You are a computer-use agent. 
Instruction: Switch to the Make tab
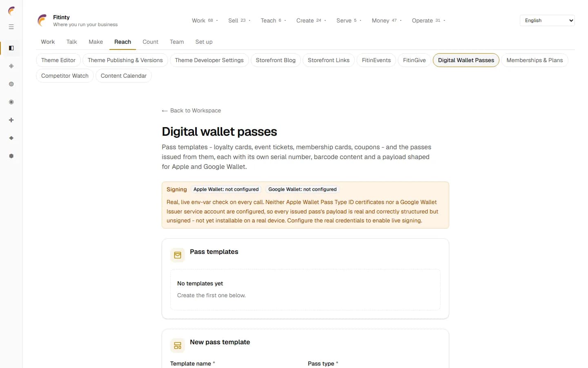[x=96, y=42]
